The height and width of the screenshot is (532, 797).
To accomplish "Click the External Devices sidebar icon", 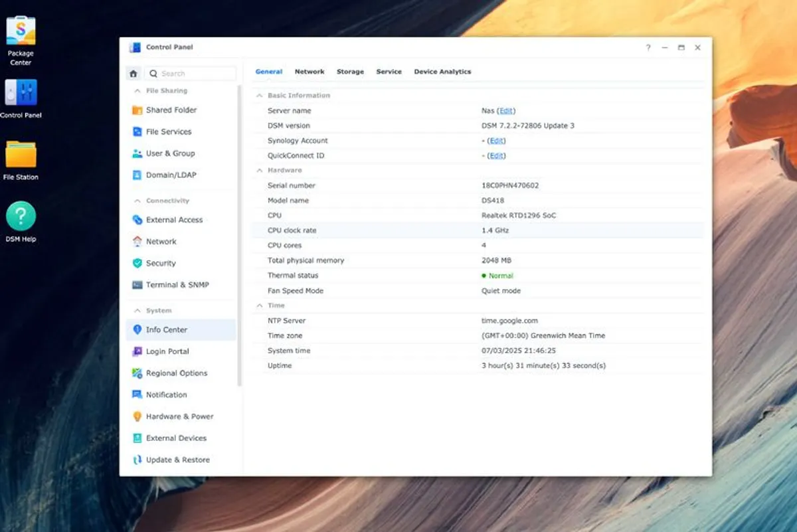I will click(137, 438).
